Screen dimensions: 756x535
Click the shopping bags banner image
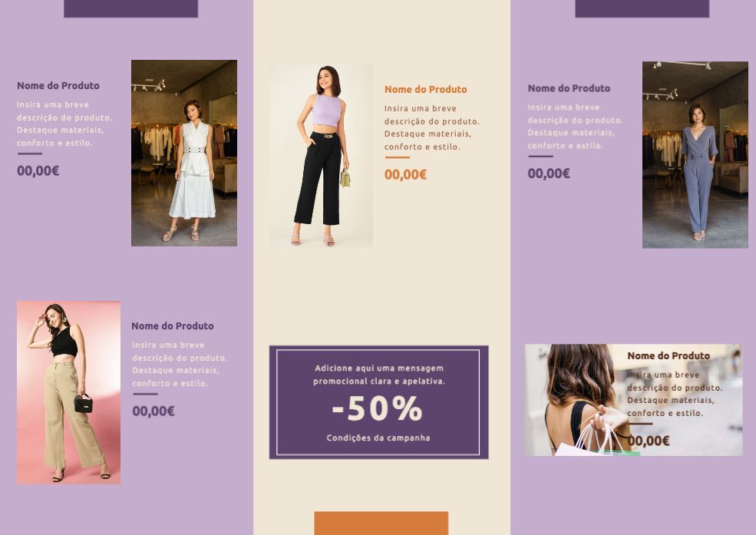coord(633,400)
